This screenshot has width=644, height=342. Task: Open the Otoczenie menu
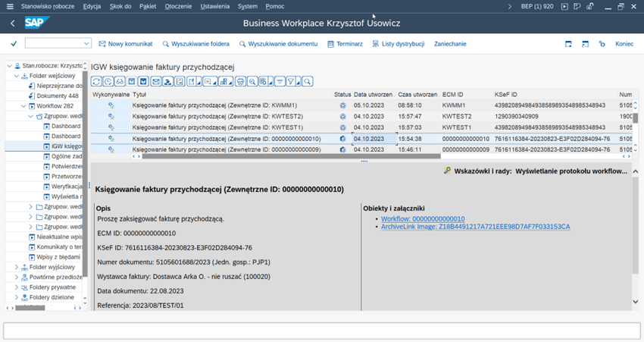click(178, 6)
